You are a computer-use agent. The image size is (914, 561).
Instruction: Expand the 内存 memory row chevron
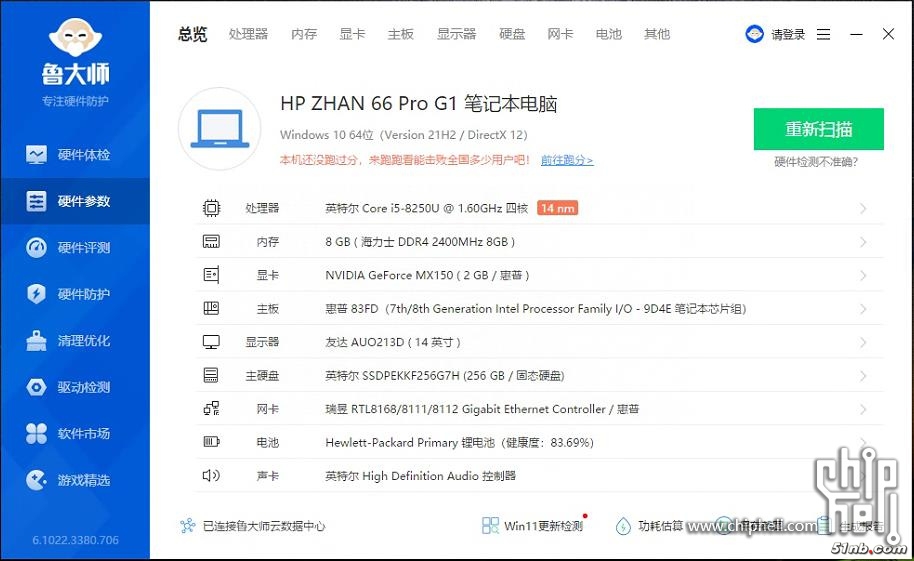(862, 242)
